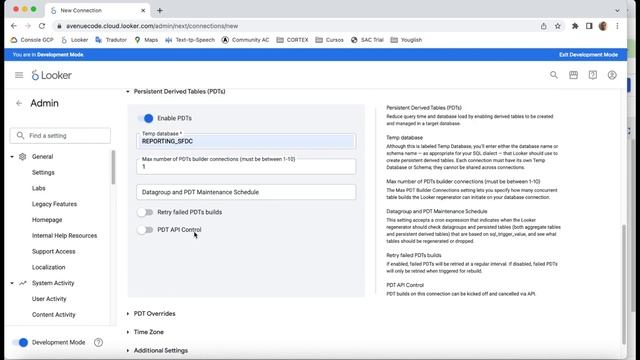Open the Help question mark icon in header
The height and width of the screenshot is (360, 640).
point(592,75)
